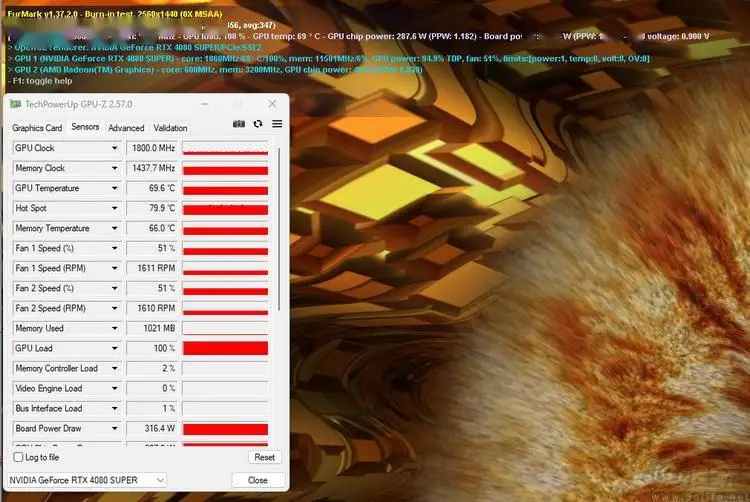This screenshot has height=502, width=750.
Task: Click the Close button in GPU-Z
Action: point(258,480)
